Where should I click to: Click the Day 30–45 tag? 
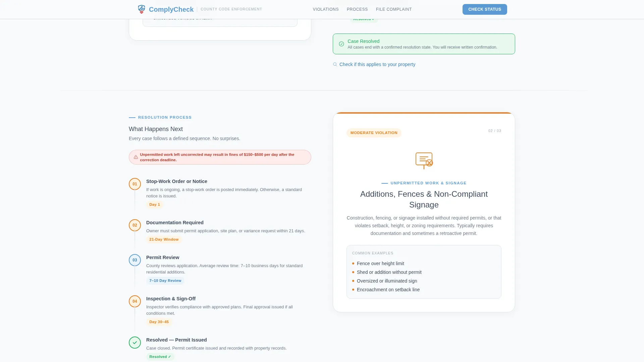(x=159, y=322)
